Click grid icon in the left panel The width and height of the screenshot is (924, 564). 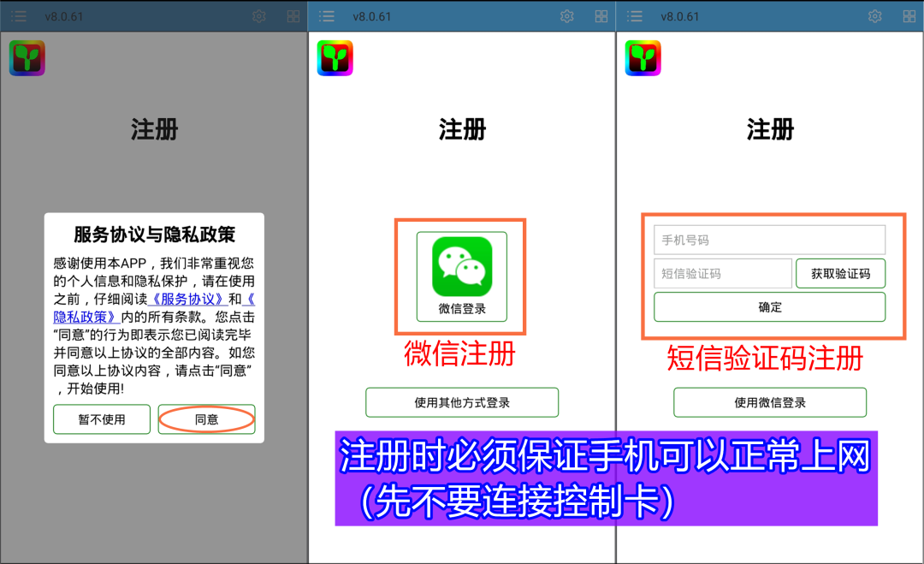click(293, 16)
